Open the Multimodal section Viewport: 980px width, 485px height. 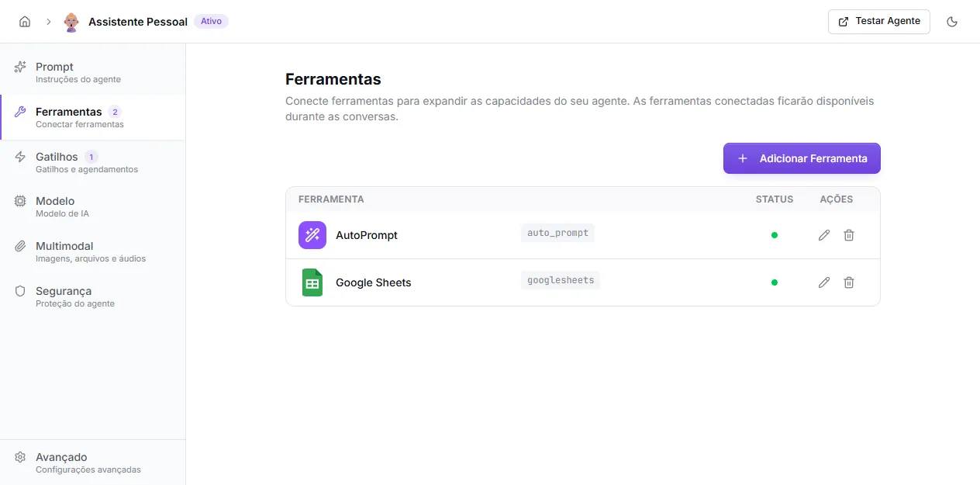[x=92, y=252]
